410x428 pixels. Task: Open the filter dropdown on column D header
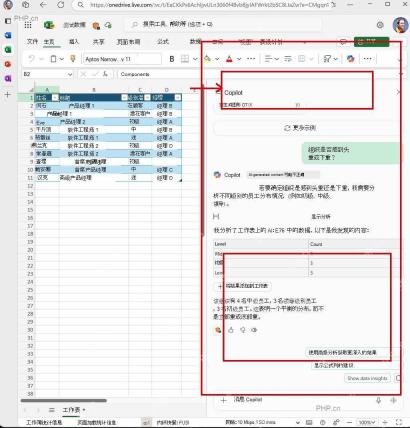(x=178, y=98)
